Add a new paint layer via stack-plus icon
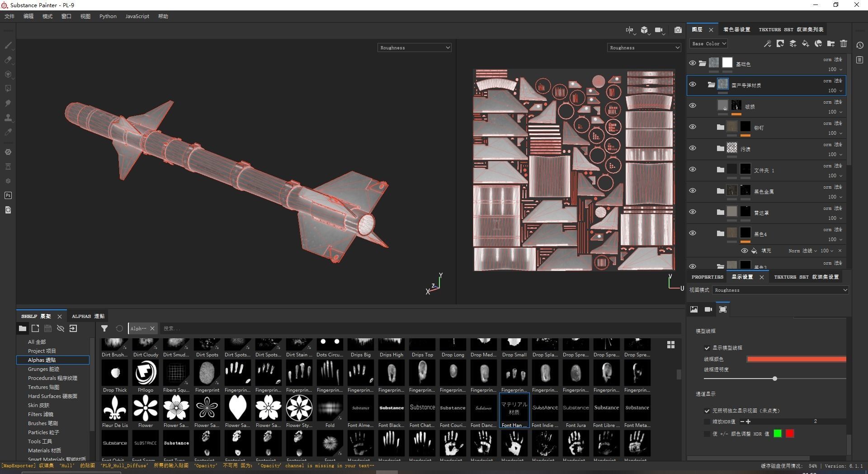The width and height of the screenshot is (868, 474). (x=793, y=43)
